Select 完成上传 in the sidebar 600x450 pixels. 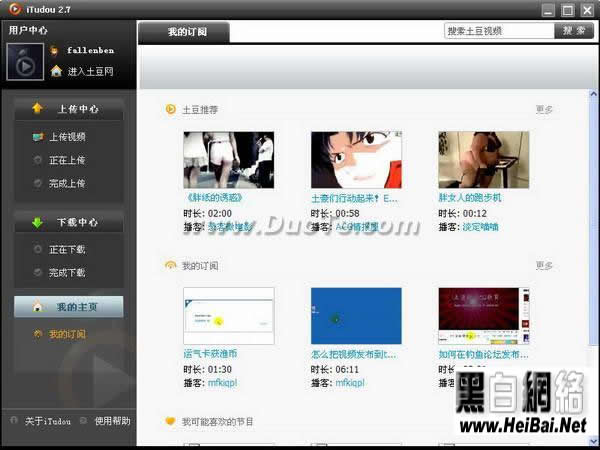pyautogui.click(x=67, y=183)
